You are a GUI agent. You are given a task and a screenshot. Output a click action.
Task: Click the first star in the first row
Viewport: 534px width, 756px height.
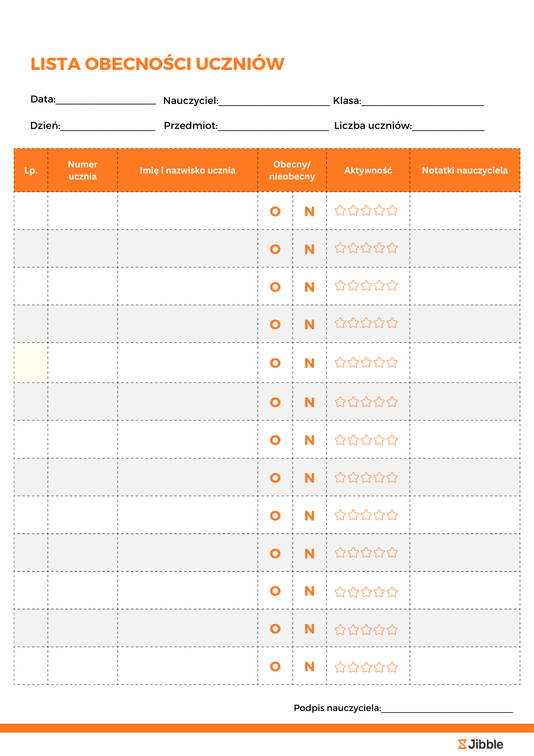point(340,211)
